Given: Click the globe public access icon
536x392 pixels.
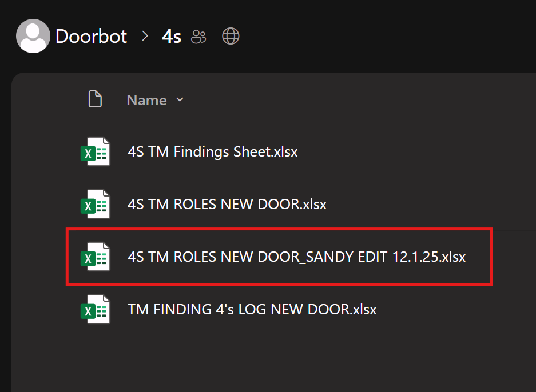Looking at the screenshot, I should click(231, 37).
